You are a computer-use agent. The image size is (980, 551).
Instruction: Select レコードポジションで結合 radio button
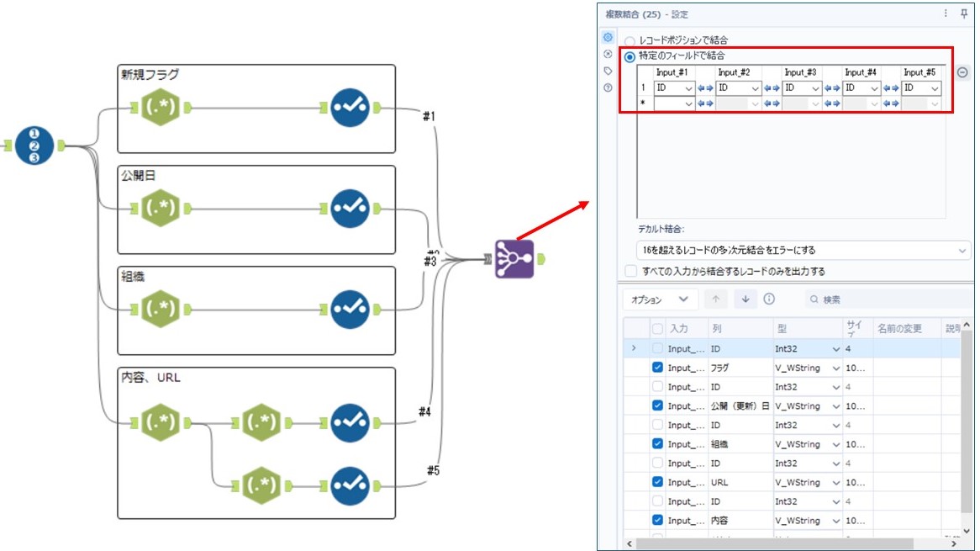(630, 40)
